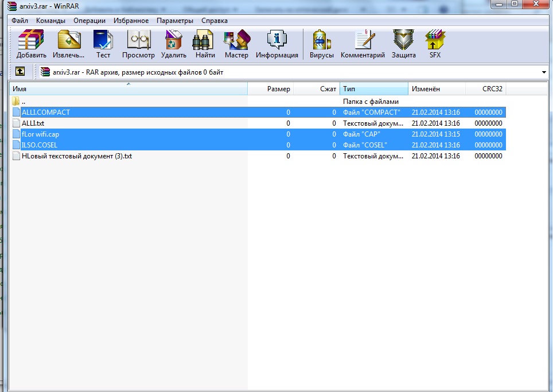The height and width of the screenshot is (392, 553).
Task: Go up one level arrow button
Action: (20, 72)
